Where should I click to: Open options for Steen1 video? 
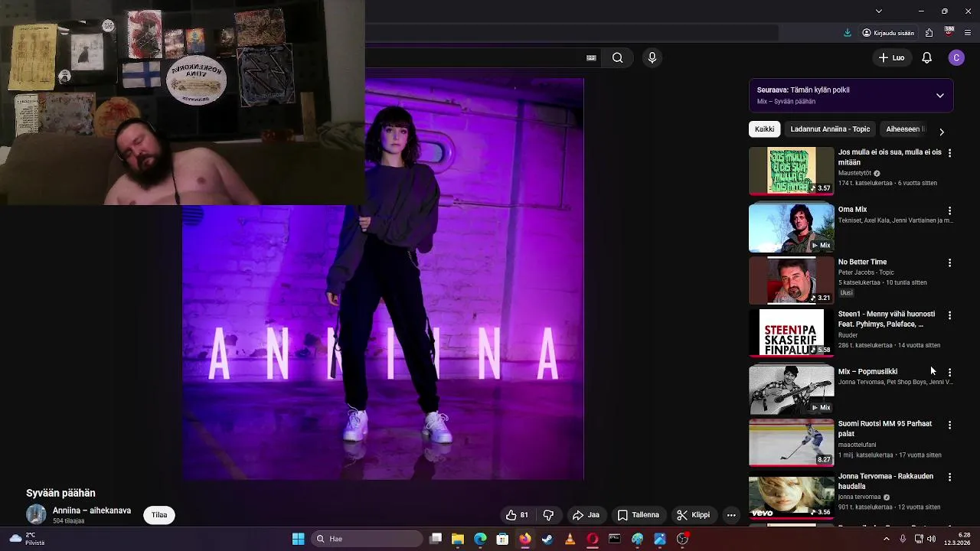pyautogui.click(x=949, y=315)
